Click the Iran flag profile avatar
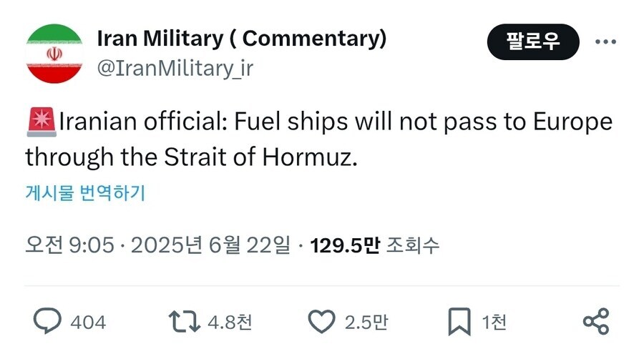Image resolution: width=644 pixels, height=349 pixels. 54,54
